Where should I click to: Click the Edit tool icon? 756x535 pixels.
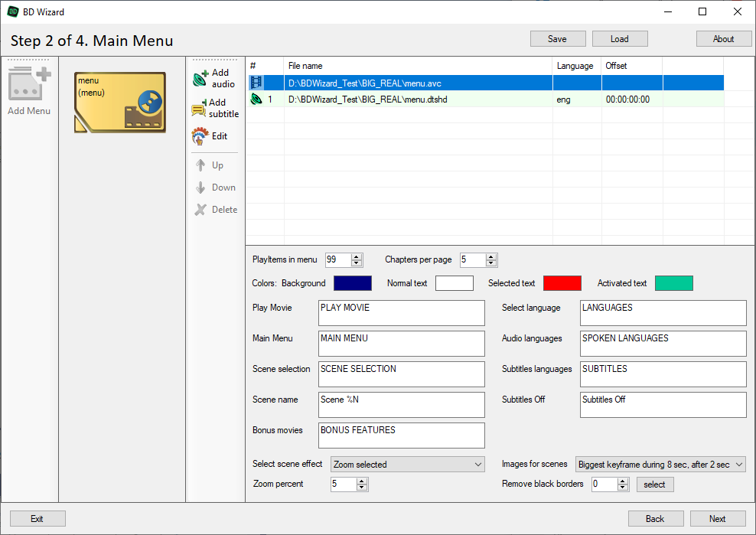click(200, 136)
